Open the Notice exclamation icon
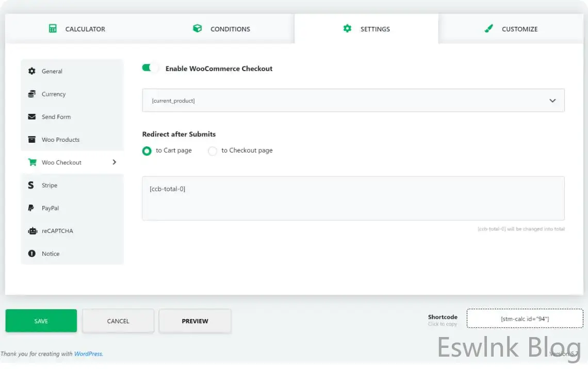 (x=32, y=254)
